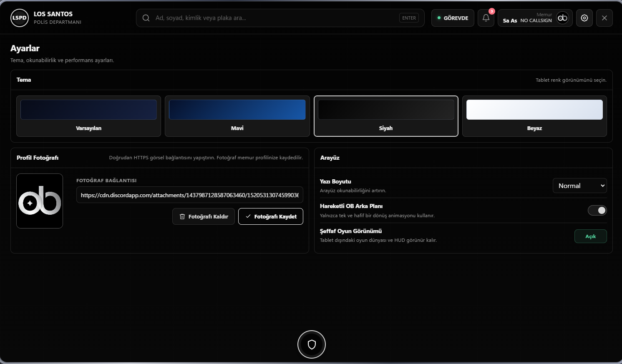Image resolution: width=622 pixels, height=364 pixels.
Task: Open settings via gear icon
Action: coord(584,18)
